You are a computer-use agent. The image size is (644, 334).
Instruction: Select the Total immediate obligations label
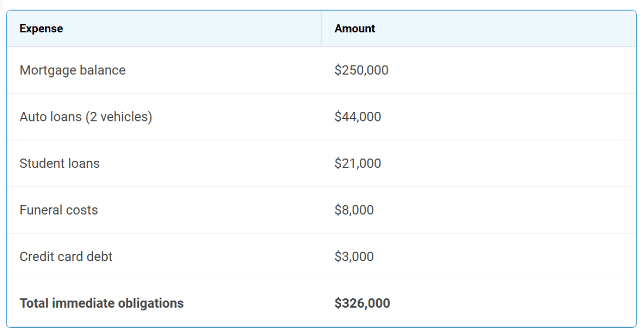point(102,303)
